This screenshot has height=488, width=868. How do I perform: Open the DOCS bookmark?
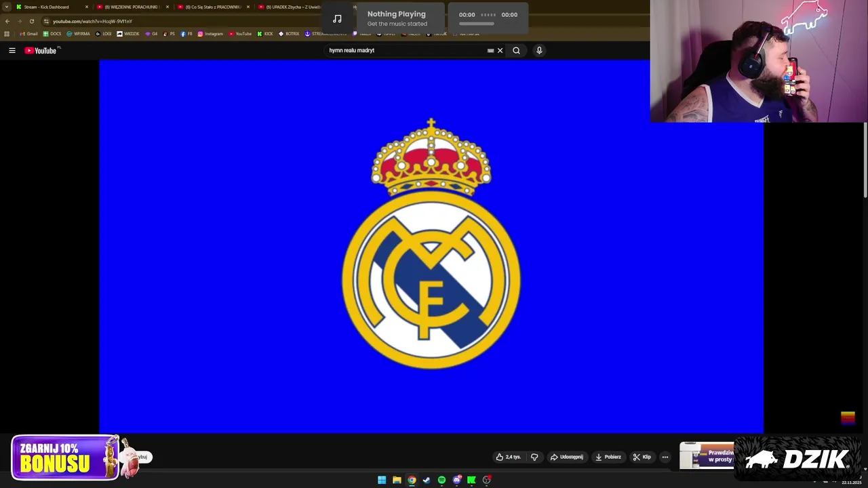coord(52,34)
